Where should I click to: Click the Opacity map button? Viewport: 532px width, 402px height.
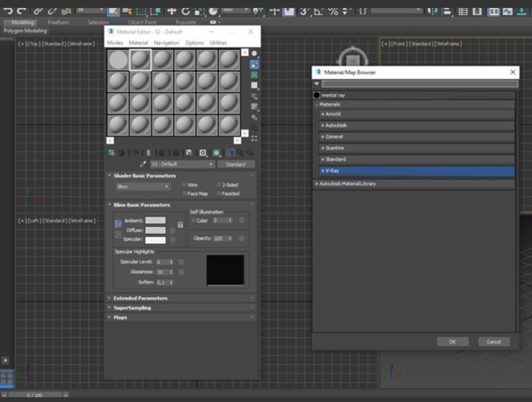(x=241, y=239)
